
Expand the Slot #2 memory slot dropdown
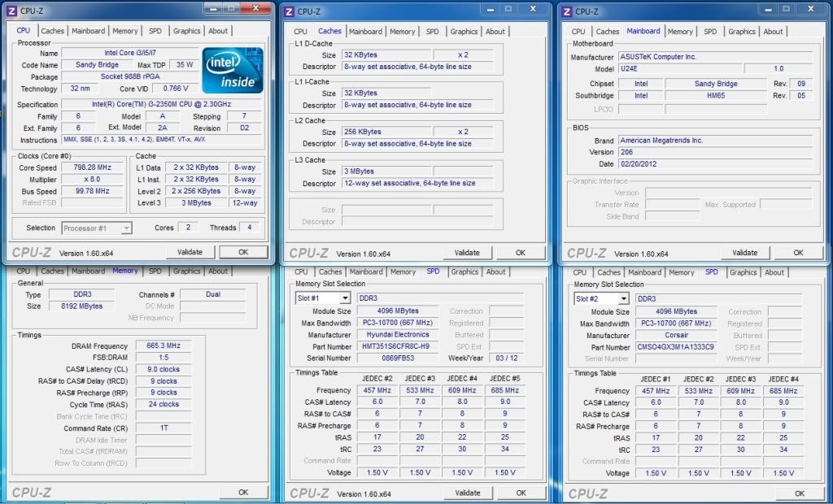click(601, 298)
